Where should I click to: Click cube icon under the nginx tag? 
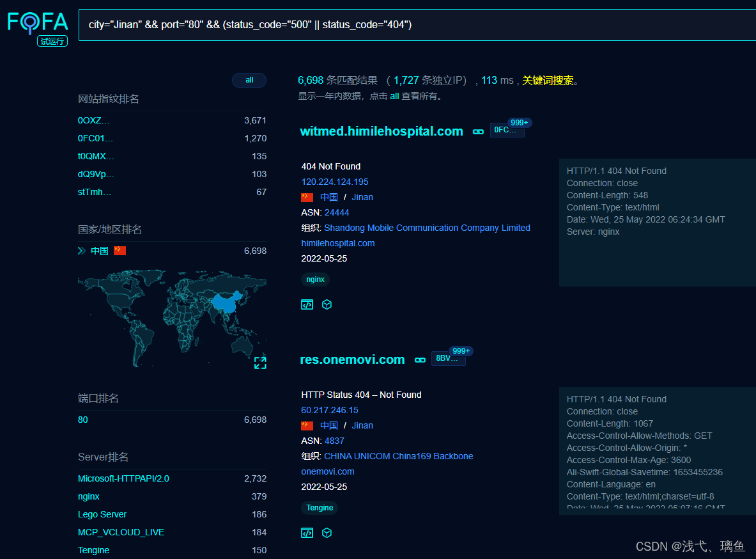pos(327,304)
